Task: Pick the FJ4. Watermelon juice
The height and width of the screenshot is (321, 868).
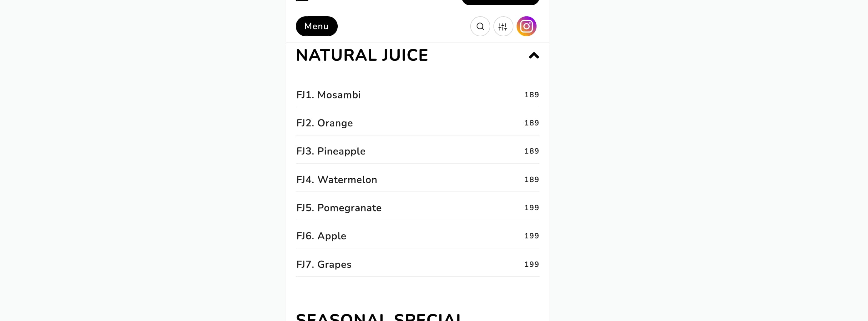Action: pos(337,180)
